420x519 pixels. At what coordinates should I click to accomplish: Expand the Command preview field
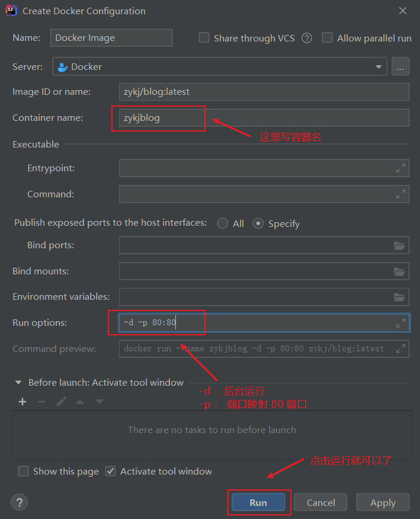click(x=400, y=349)
